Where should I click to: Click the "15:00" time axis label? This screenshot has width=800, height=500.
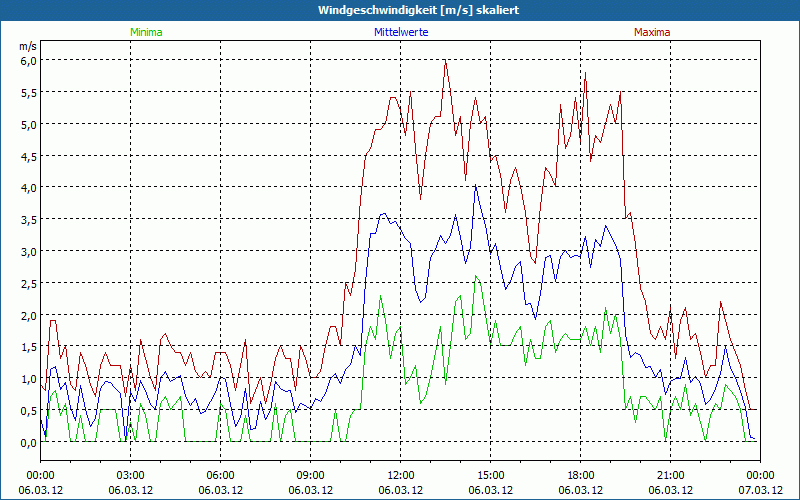[x=491, y=476]
